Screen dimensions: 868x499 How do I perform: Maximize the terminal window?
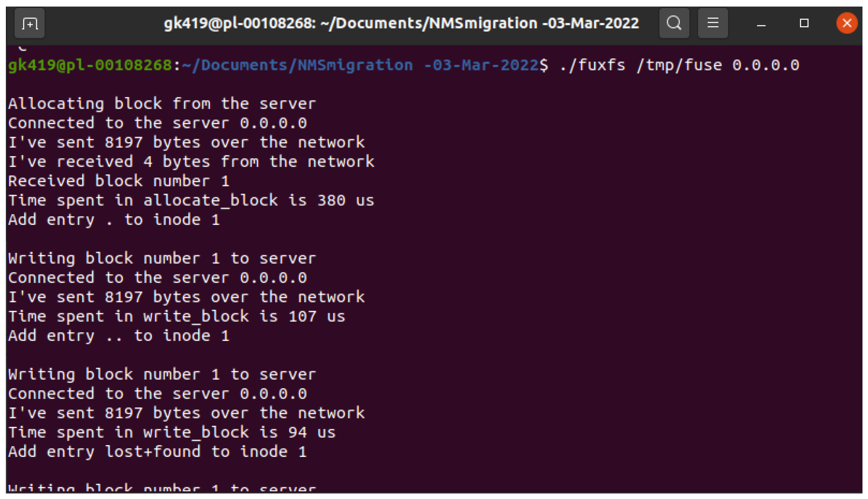click(x=804, y=23)
